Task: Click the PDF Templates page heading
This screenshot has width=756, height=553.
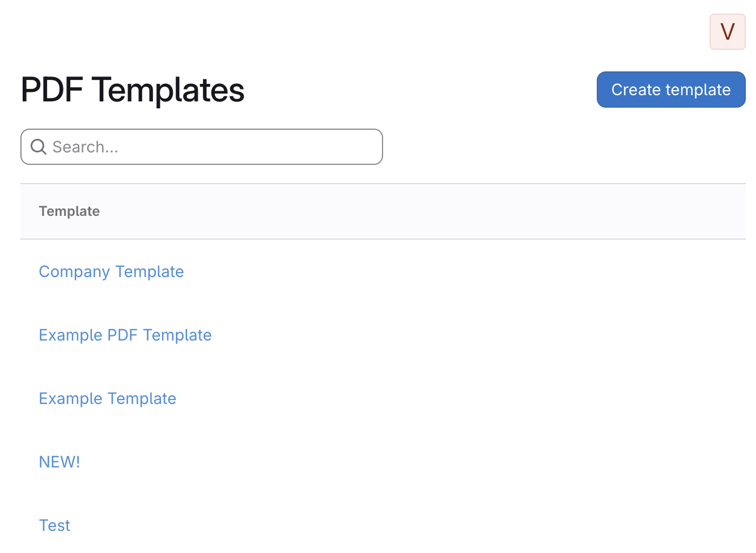Action: coord(133,90)
